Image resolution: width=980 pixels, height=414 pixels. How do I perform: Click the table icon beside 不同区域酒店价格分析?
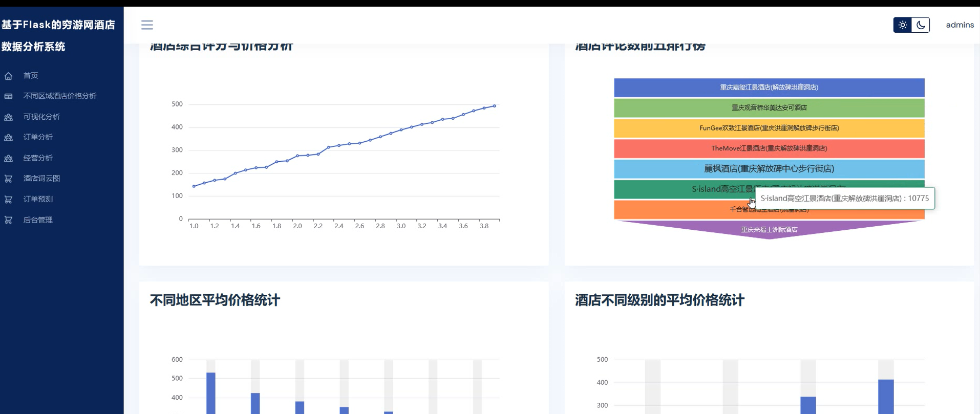click(x=8, y=96)
